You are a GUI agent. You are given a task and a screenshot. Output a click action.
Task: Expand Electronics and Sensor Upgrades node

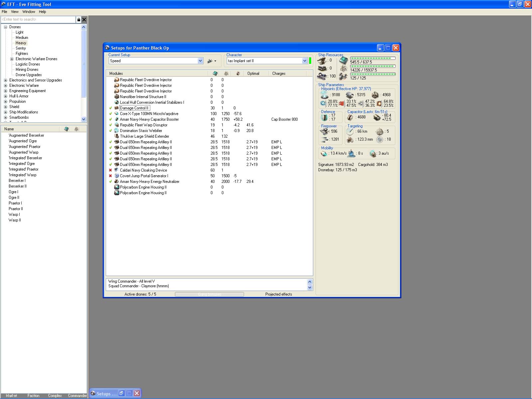coord(5,80)
